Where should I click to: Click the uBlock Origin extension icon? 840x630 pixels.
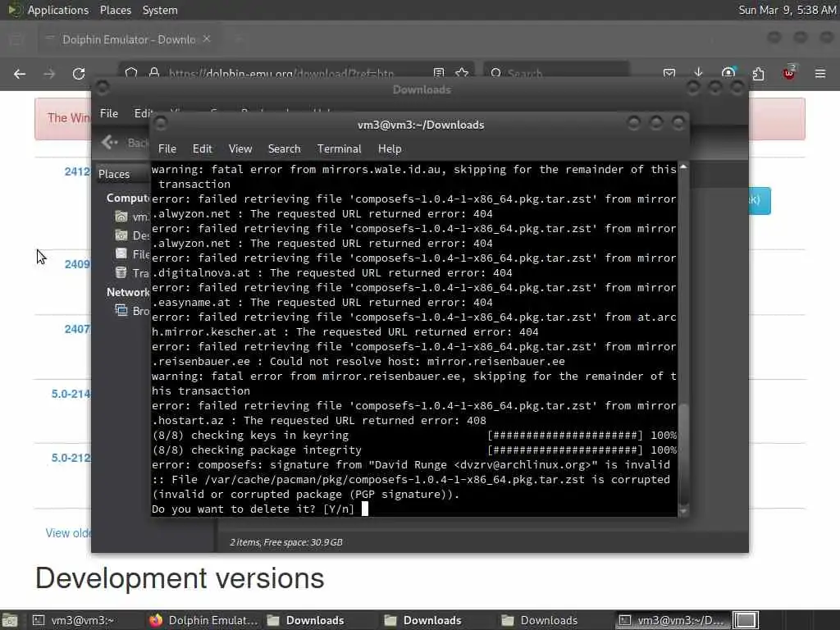point(789,72)
